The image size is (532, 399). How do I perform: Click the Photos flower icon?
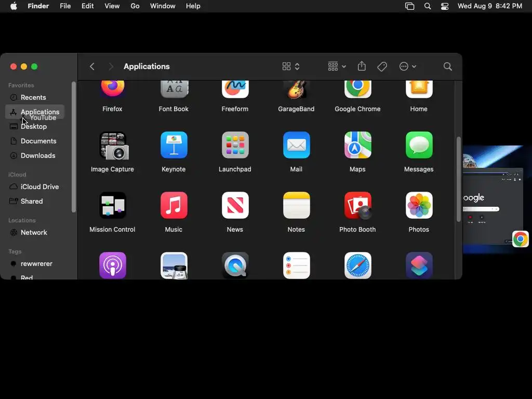click(419, 205)
